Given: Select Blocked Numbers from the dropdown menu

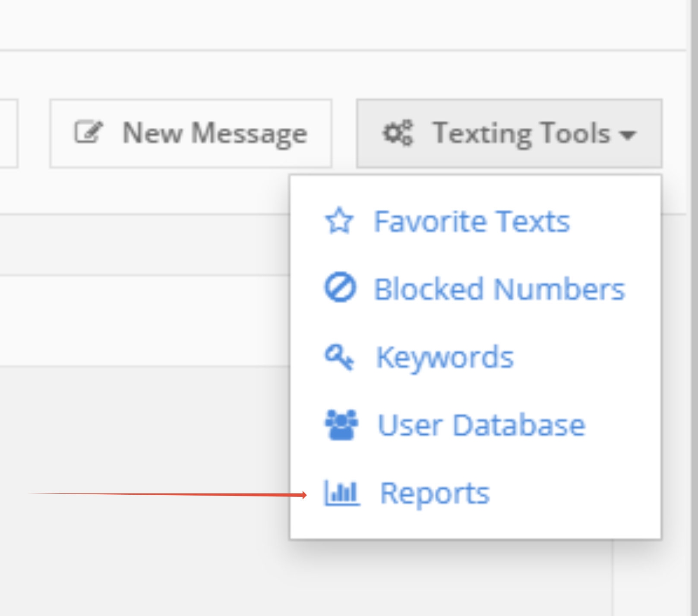Looking at the screenshot, I should (499, 289).
